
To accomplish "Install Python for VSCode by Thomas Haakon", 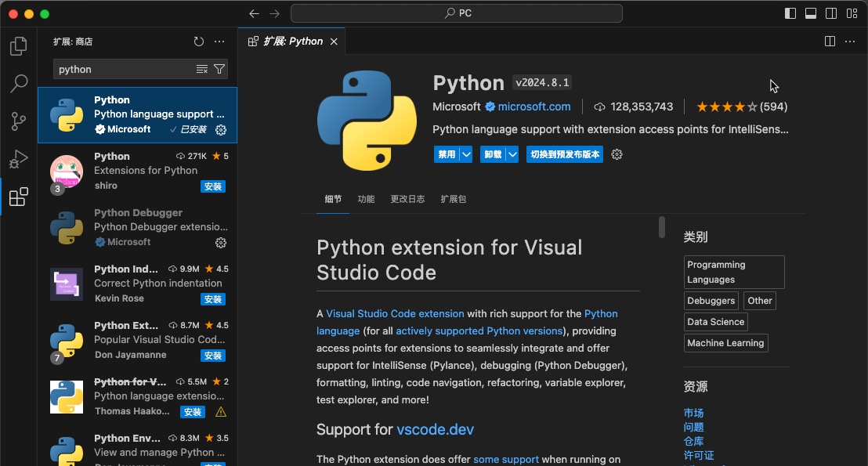I will pyautogui.click(x=193, y=412).
